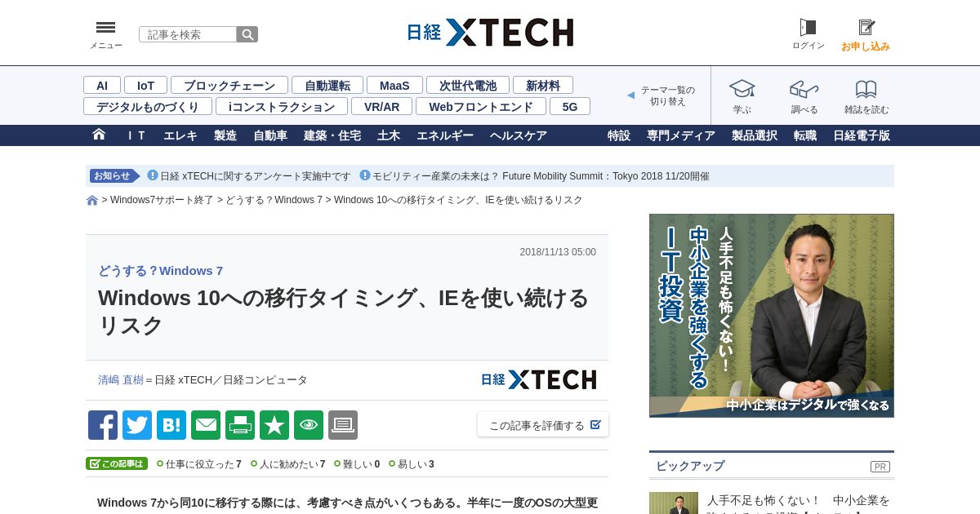Vote 難しい on this article
The height and width of the screenshot is (514, 980).
pos(357,464)
